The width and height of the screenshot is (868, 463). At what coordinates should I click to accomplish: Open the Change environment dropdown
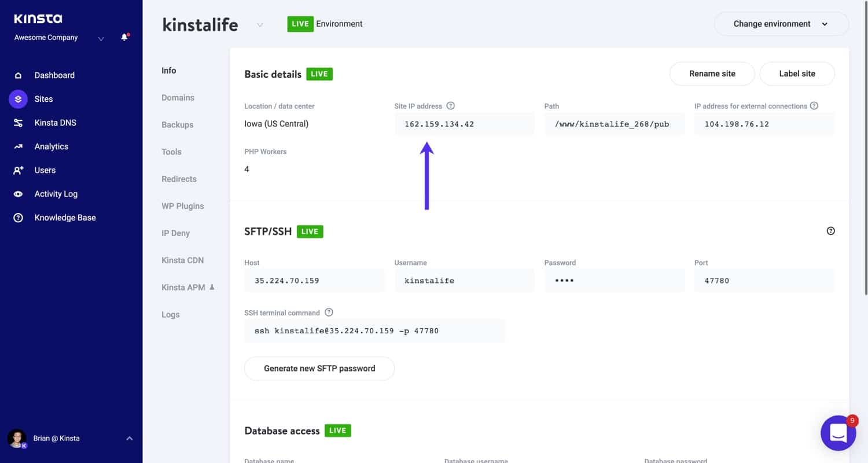click(x=781, y=24)
